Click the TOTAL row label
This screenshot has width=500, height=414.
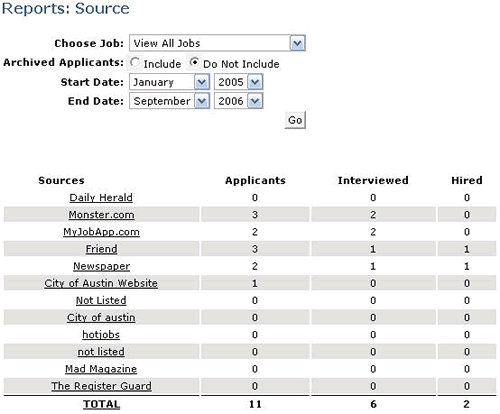101,404
